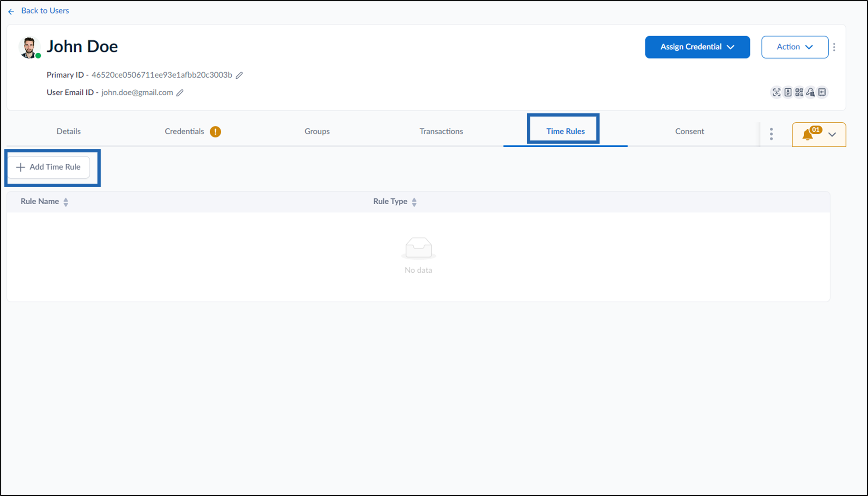
Task: Click the No data placeholder
Action: [418, 256]
